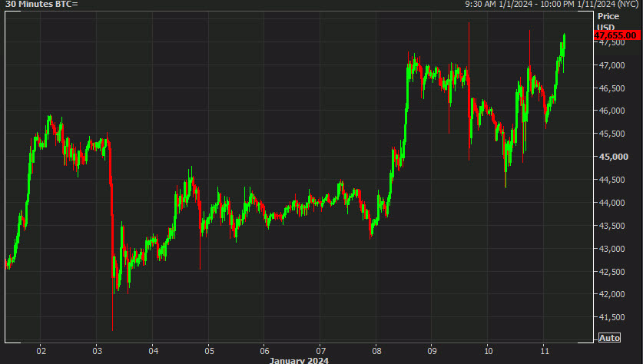This screenshot has width=643, height=364.
Task: Select the 46,000 price axis label
Action: [612, 111]
